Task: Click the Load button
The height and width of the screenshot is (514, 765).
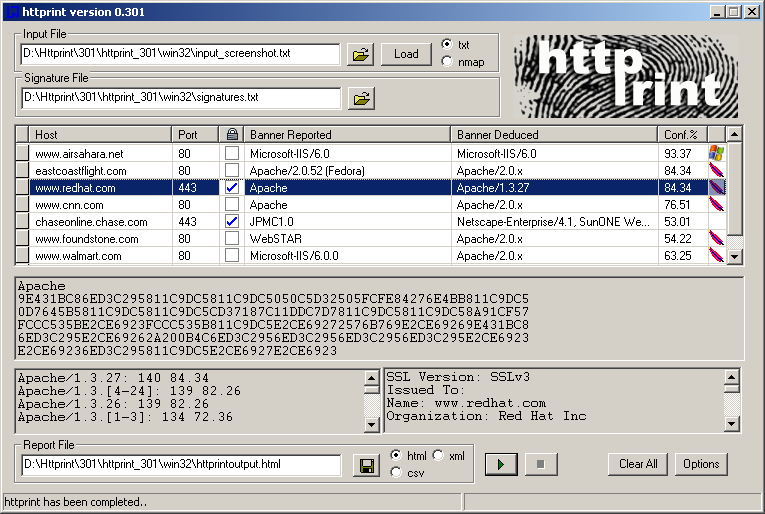Action: 406,54
